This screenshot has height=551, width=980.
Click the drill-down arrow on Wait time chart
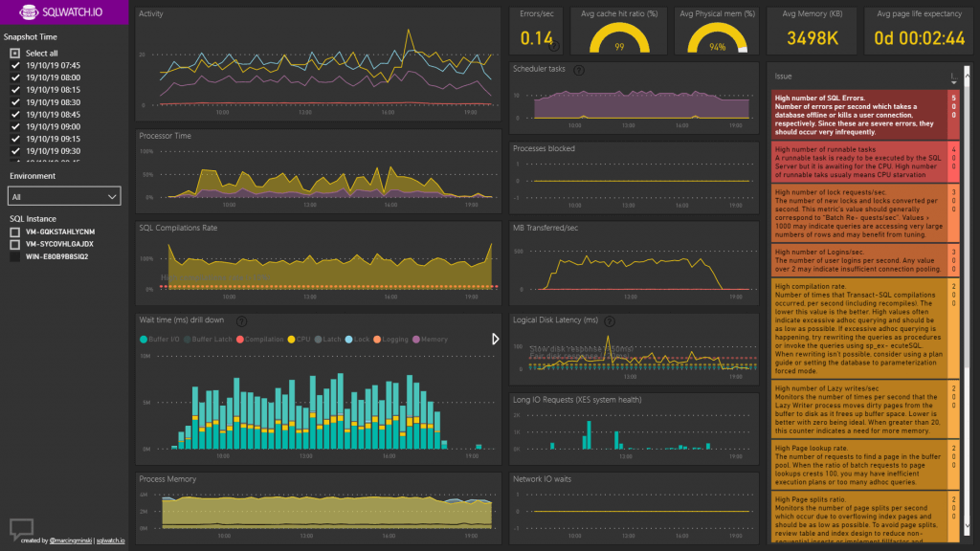(495, 338)
